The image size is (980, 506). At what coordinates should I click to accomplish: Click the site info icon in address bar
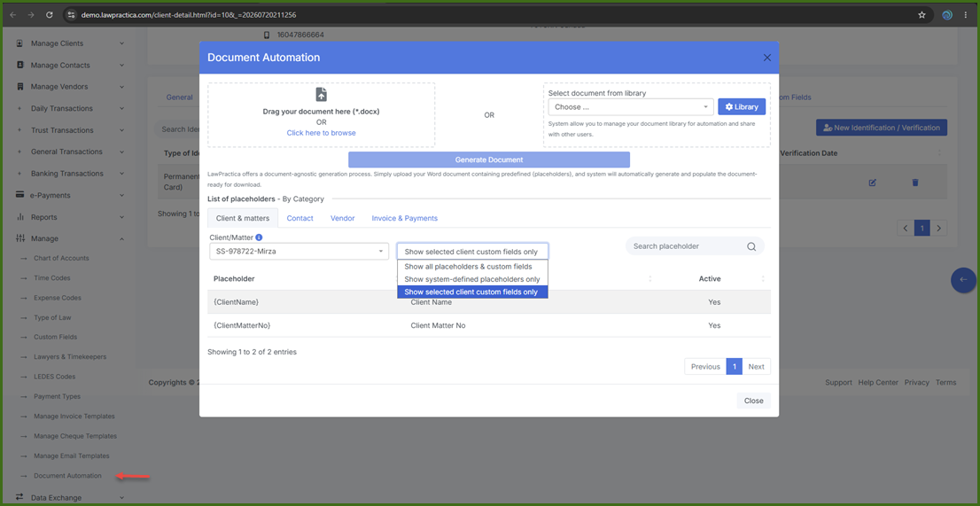pyautogui.click(x=71, y=14)
